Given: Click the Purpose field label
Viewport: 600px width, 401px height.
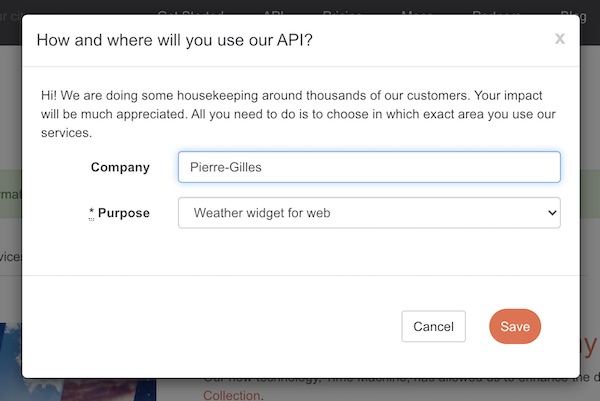Looking at the screenshot, I should 123,213.
